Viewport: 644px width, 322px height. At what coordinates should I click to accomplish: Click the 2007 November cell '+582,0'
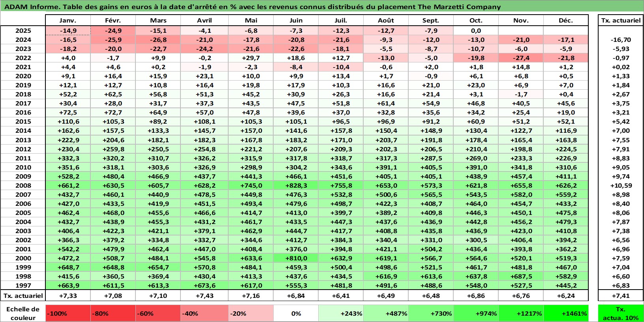(521, 194)
